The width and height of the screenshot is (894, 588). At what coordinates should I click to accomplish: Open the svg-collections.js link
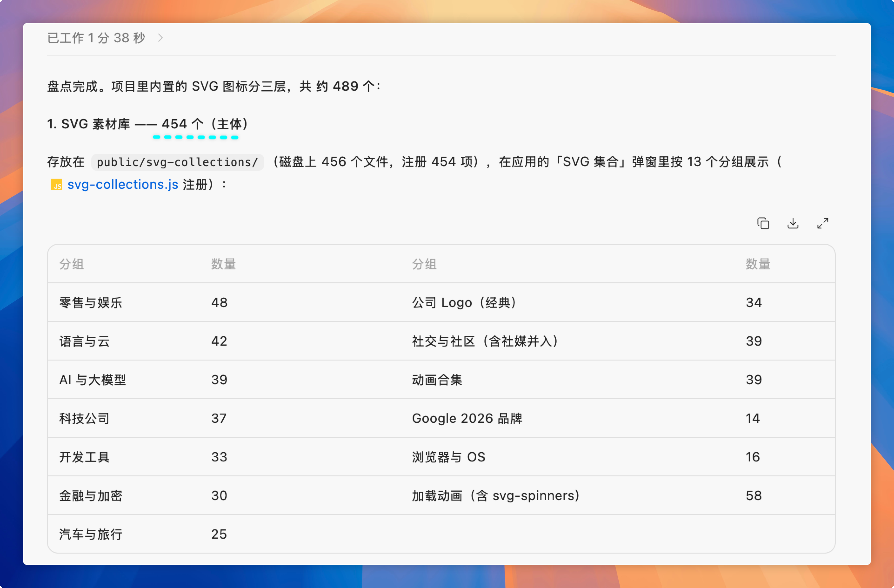click(x=123, y=184)
